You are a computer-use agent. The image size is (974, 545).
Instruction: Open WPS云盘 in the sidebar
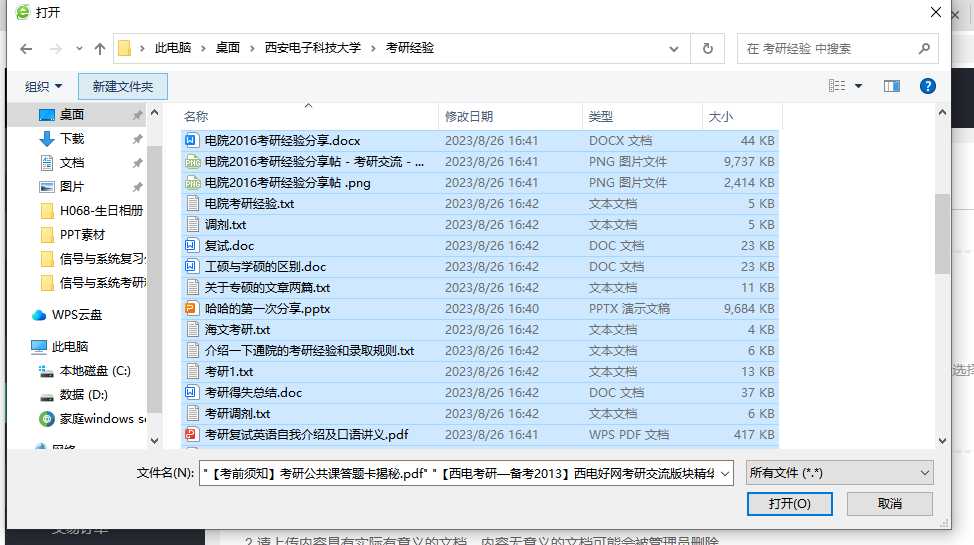[x=77, y=315]
